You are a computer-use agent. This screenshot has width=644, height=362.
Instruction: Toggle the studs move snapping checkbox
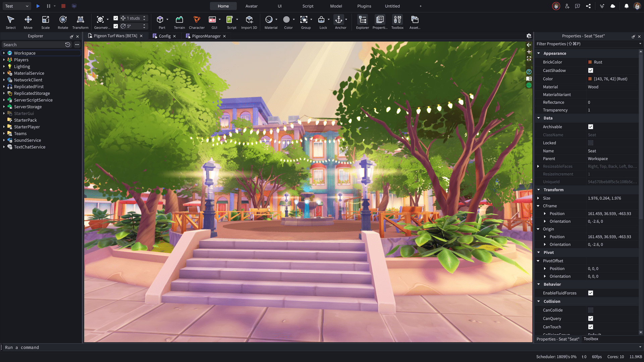(x=116, y=18)
